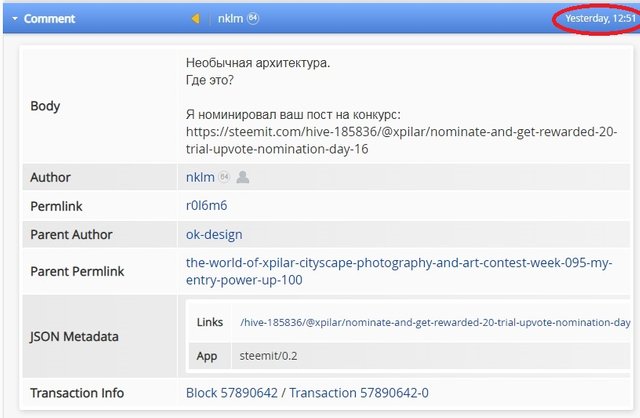Click the steemit.com URL in body text
Screen dimensions: 640x418
pyautogui.click(x=401, y=140)
